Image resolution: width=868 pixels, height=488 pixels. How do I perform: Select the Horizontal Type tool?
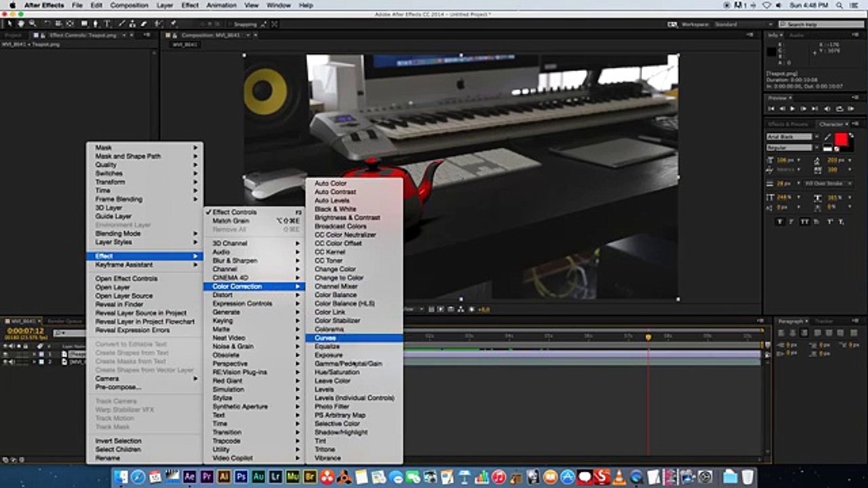click(106, 24)
